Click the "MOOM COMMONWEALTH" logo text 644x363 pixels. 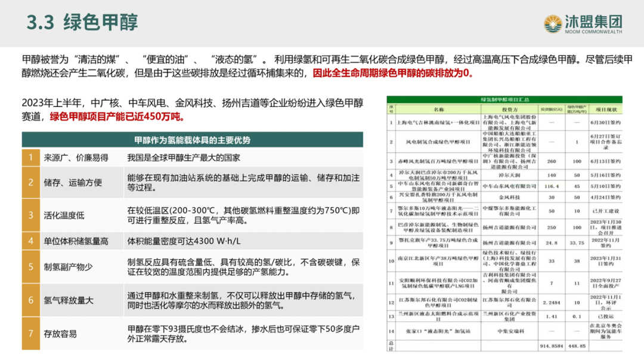[593, 32]
